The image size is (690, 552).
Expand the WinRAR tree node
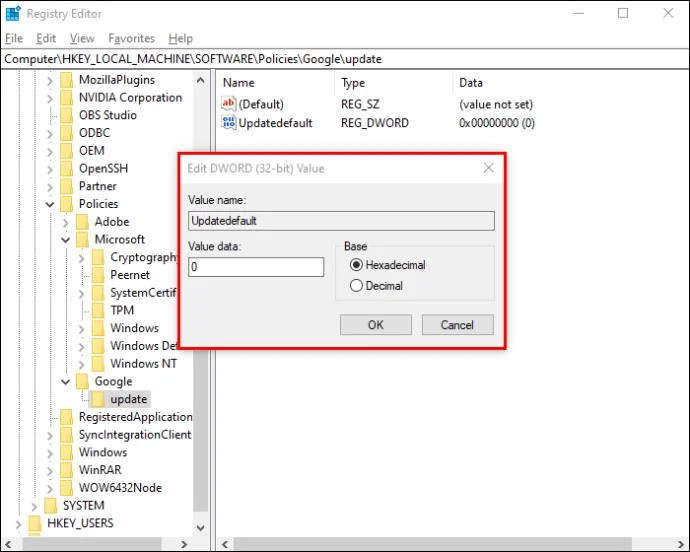pyautogui.click(x=50, y=471)
